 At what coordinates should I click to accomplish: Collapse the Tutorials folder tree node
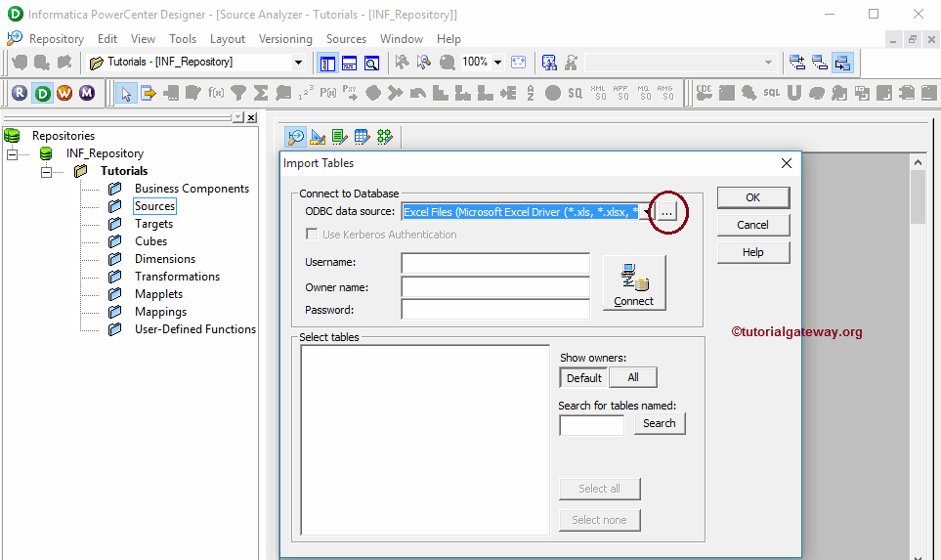[x=46, y=171]
